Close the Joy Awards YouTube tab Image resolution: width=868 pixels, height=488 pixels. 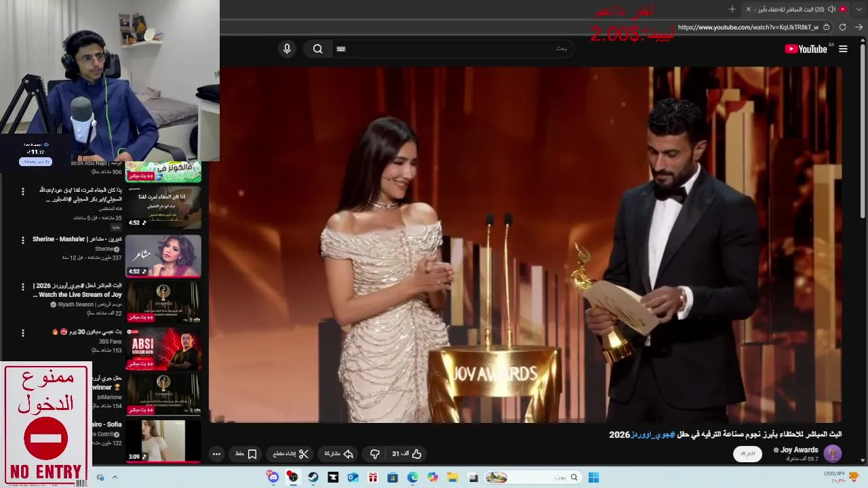tap(749, 9)
